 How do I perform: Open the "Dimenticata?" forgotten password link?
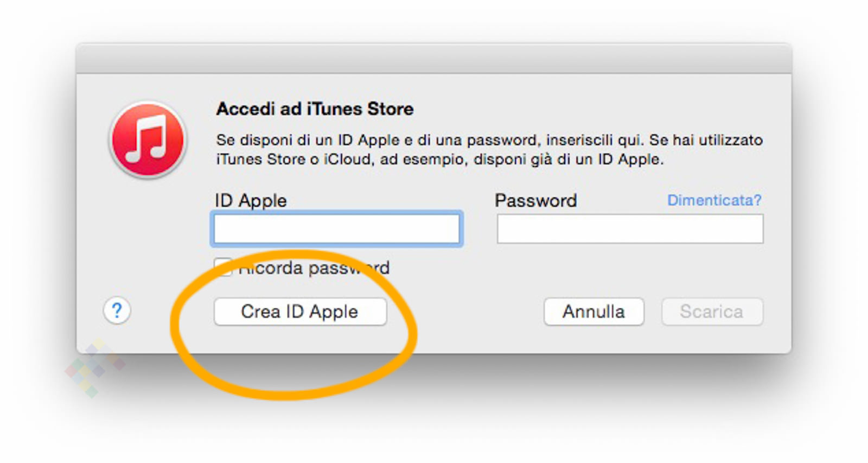click(714, 200)
